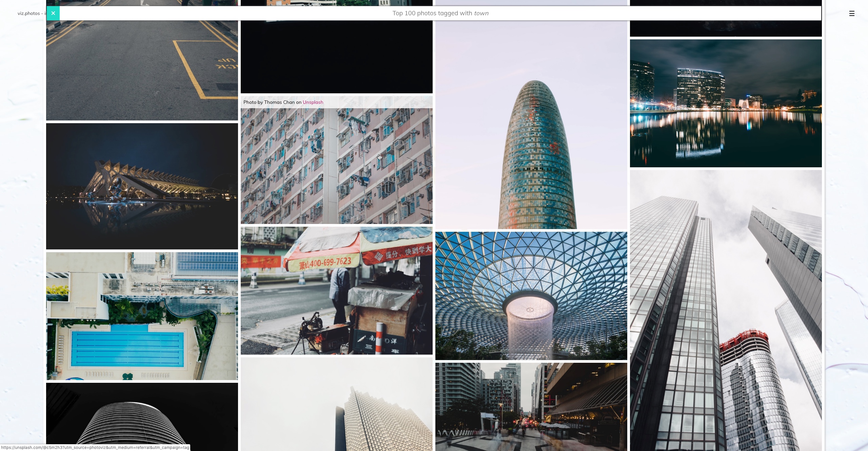868x451 pixels.
Task: View the Jewel Changi waterfall dome photo
Action: pos(531,295)
